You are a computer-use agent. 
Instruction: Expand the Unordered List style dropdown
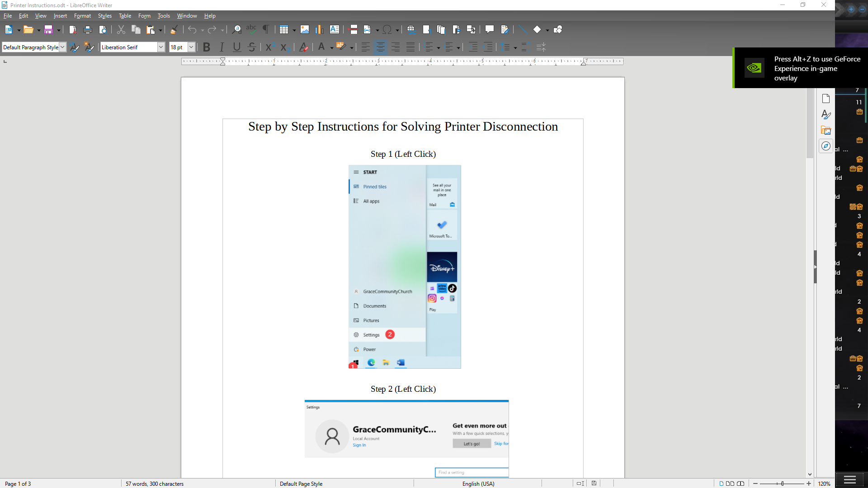point(439,47)
